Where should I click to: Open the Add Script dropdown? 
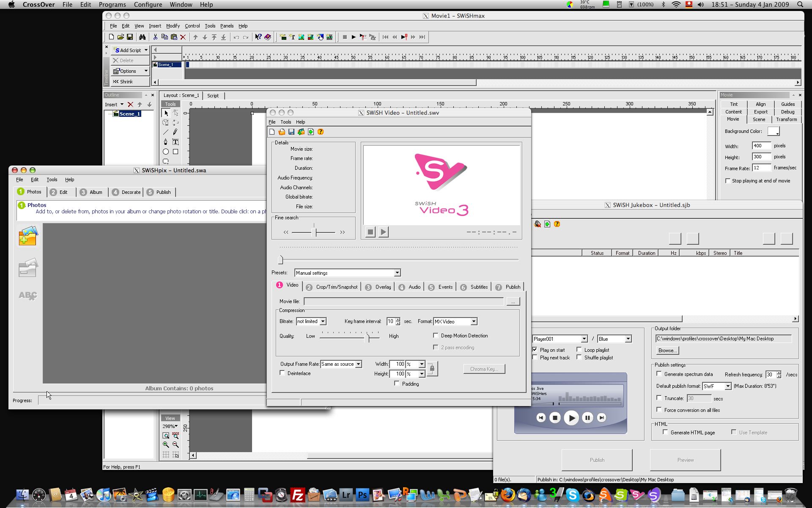146,50
